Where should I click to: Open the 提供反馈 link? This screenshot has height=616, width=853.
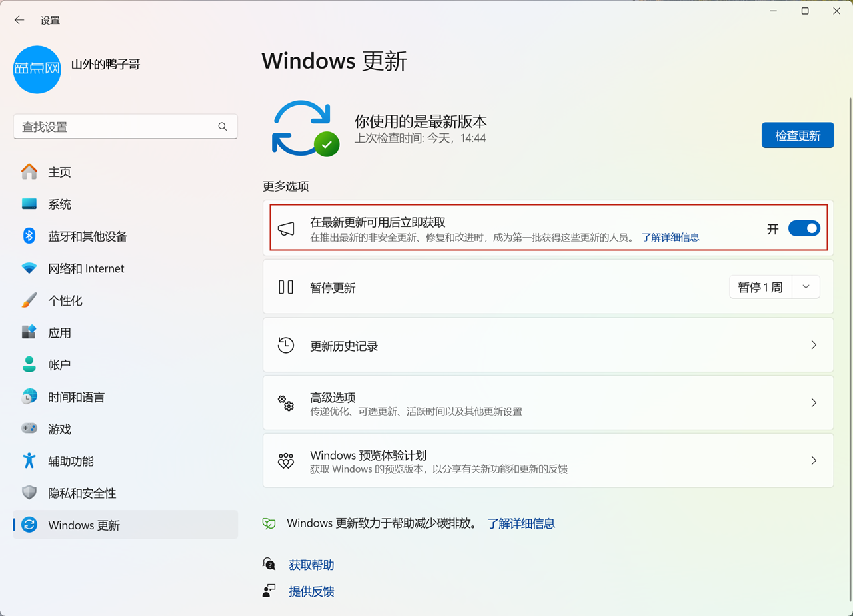311,591
